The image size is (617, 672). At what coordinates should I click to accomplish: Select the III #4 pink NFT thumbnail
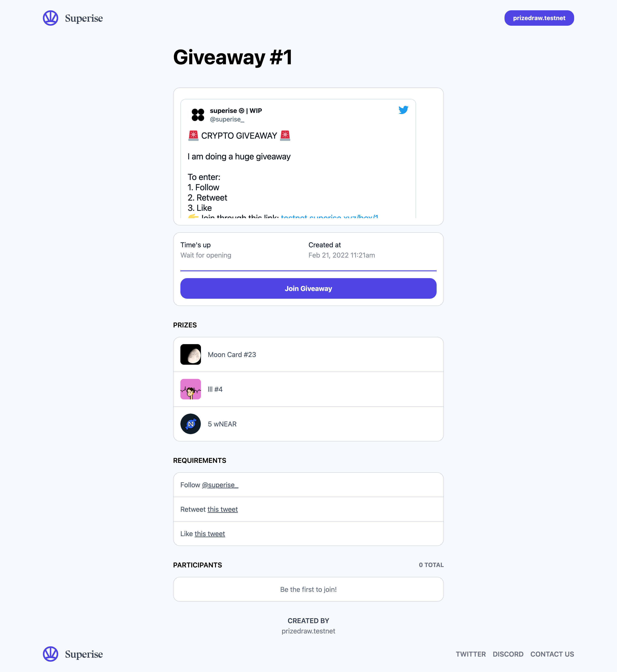coord(191,389)
